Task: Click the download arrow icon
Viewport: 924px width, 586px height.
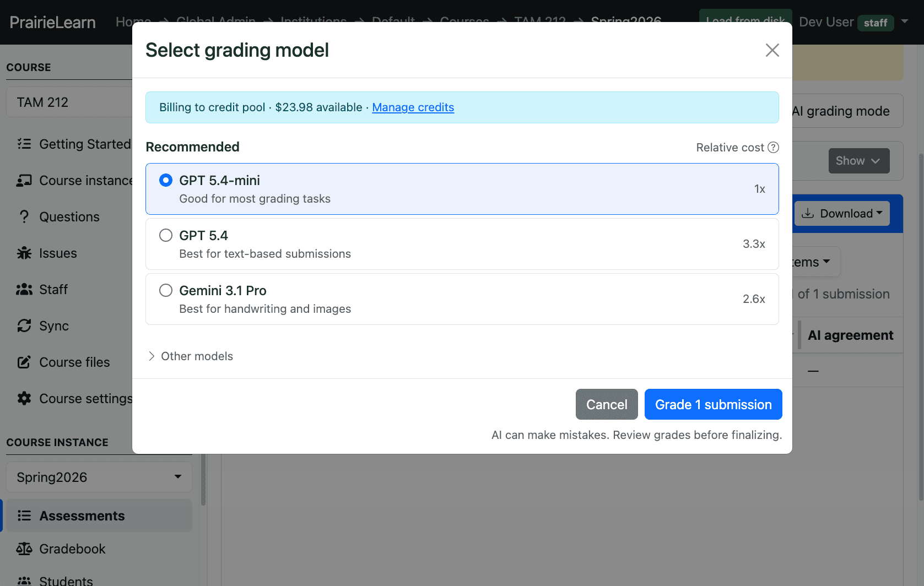Action: pos(808,214)
